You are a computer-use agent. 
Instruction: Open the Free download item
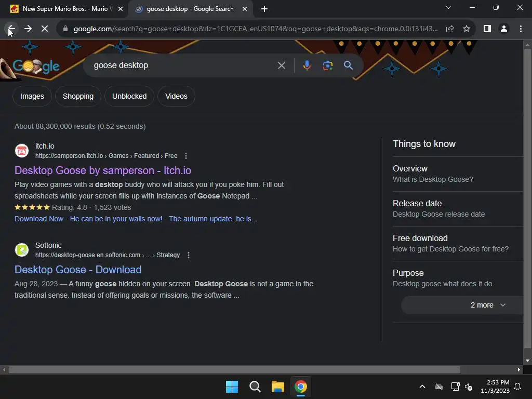point(458,244)
